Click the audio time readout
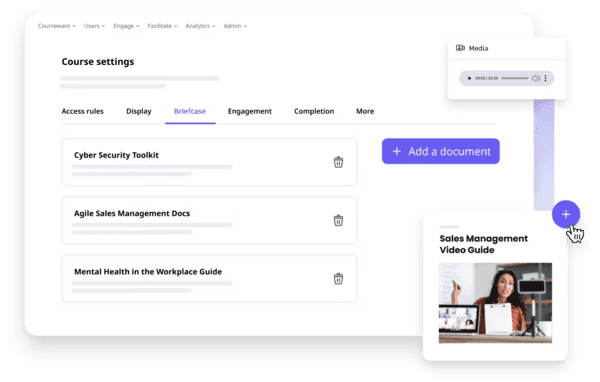 pyautogui.click(x=486, y=78)
